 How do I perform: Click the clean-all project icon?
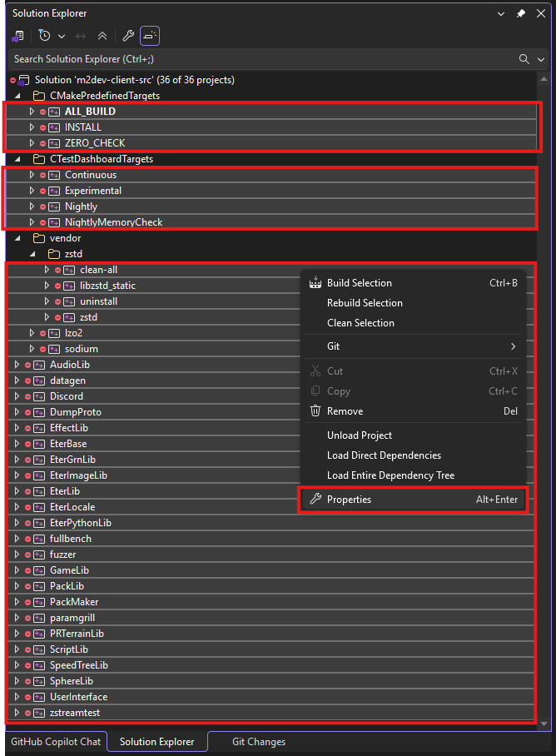click(x=69, y=270)
